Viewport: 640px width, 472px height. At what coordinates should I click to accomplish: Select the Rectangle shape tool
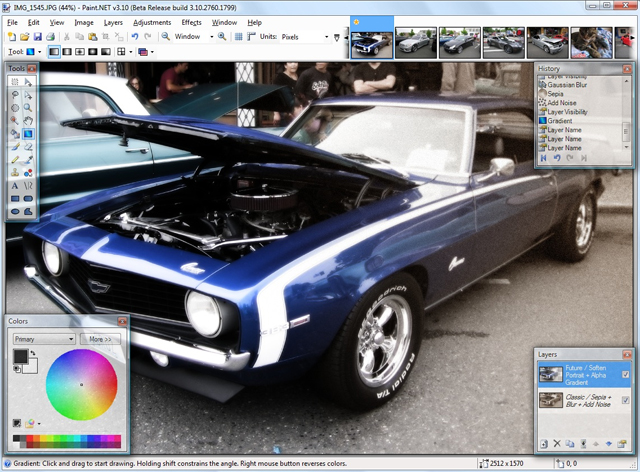[x=15, y=199]
